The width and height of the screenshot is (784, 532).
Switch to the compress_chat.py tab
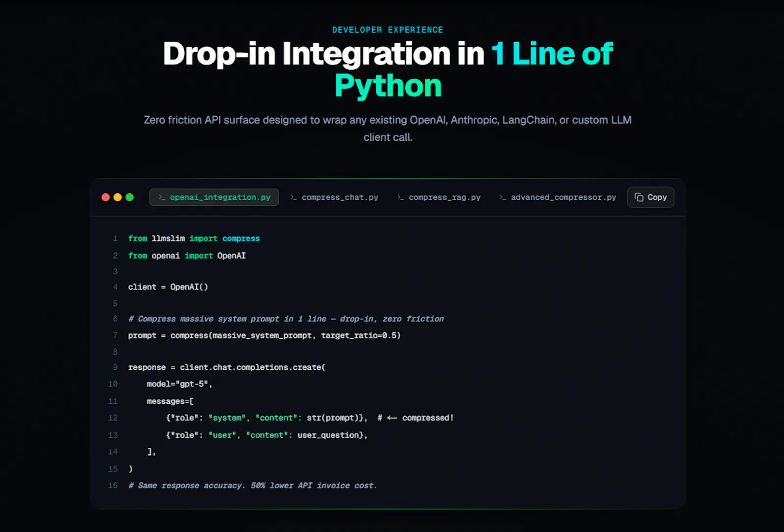coord(334,197)
